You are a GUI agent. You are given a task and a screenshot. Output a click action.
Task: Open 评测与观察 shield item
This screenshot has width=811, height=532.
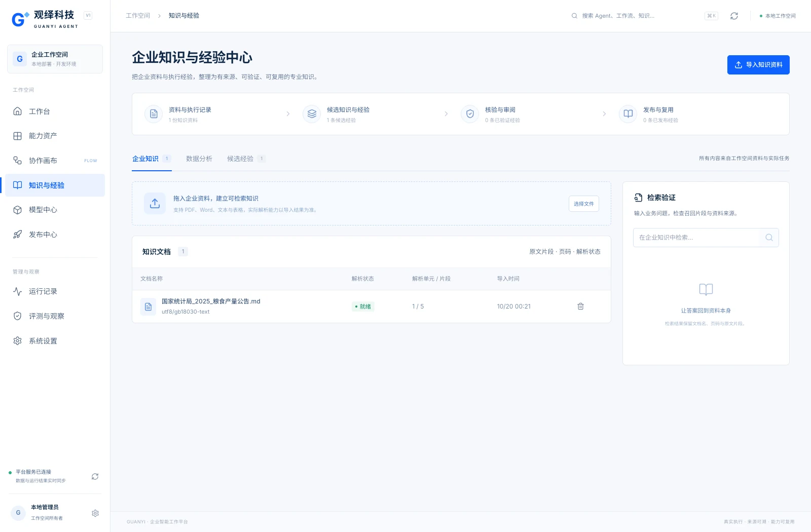(55, 316)
